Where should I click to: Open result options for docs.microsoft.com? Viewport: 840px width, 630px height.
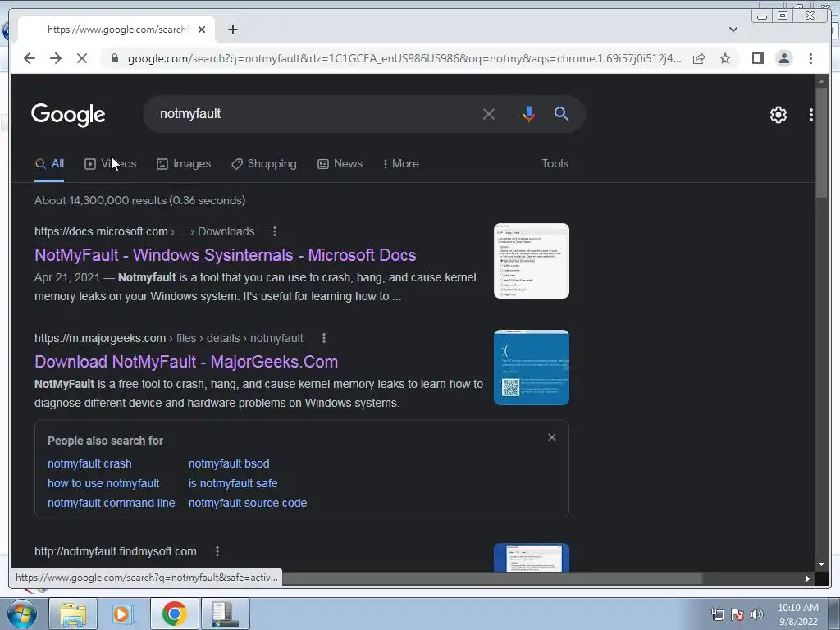[275, 231]
